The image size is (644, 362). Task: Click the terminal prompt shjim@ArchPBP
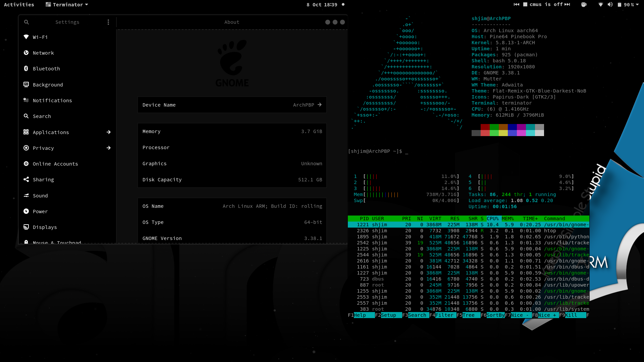(x=375, y=151)
